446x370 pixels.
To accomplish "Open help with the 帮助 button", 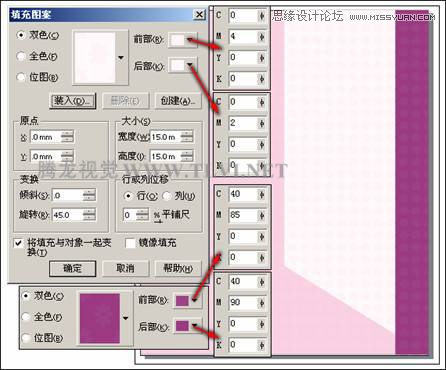I will point(178,269).
